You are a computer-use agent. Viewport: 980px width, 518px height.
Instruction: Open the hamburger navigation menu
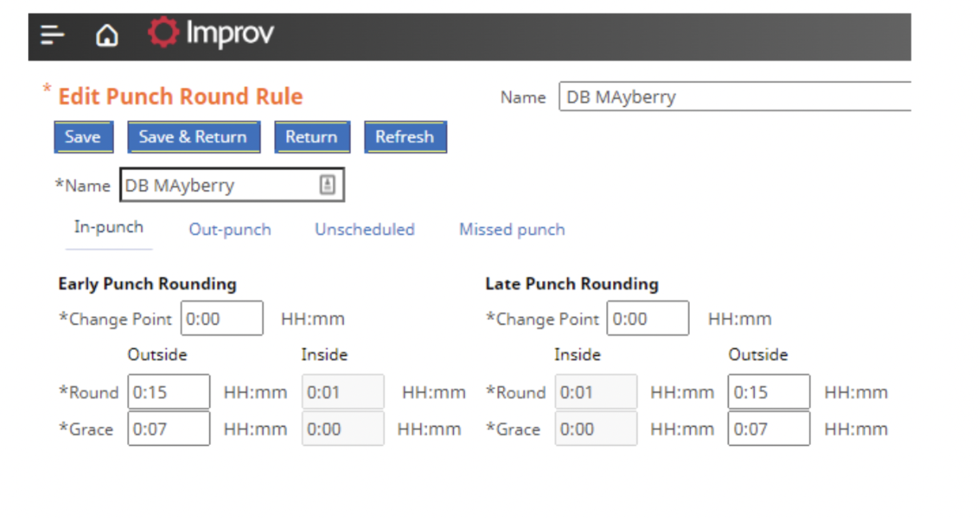click(x=52, y=35)
